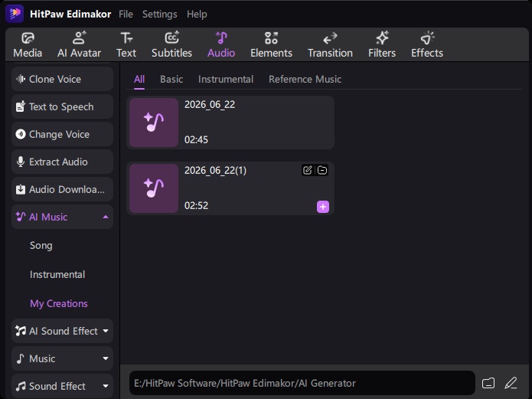Open Text to Speech tool
The image size is (532, 399).
(x=63, y=106)
